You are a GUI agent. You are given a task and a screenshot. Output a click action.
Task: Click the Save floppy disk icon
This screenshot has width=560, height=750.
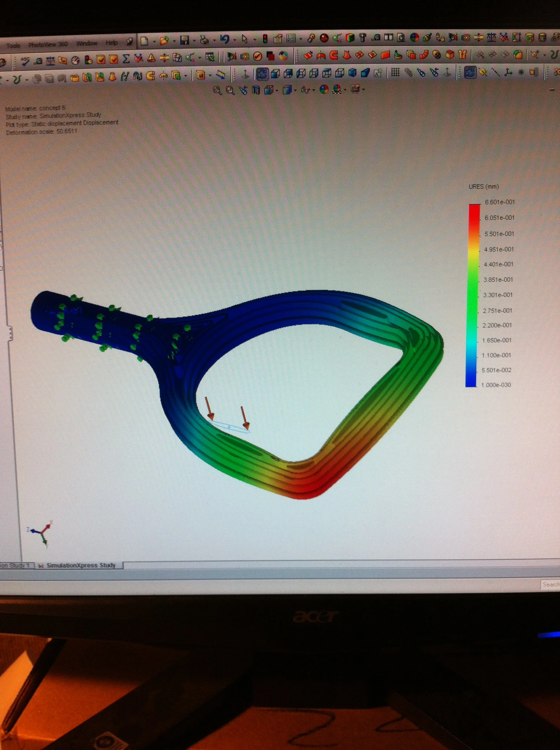click(185, 40)
